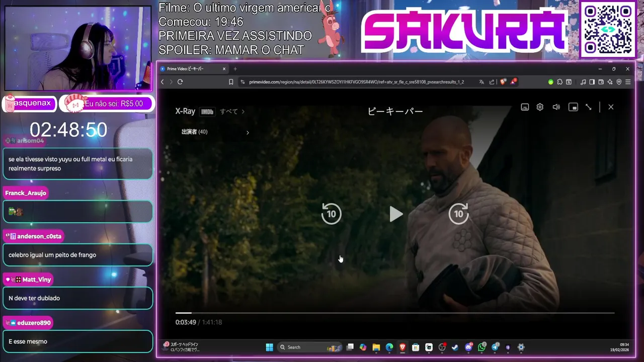
Task: Open Task View from the taskbar
Action: pos(350,347)
